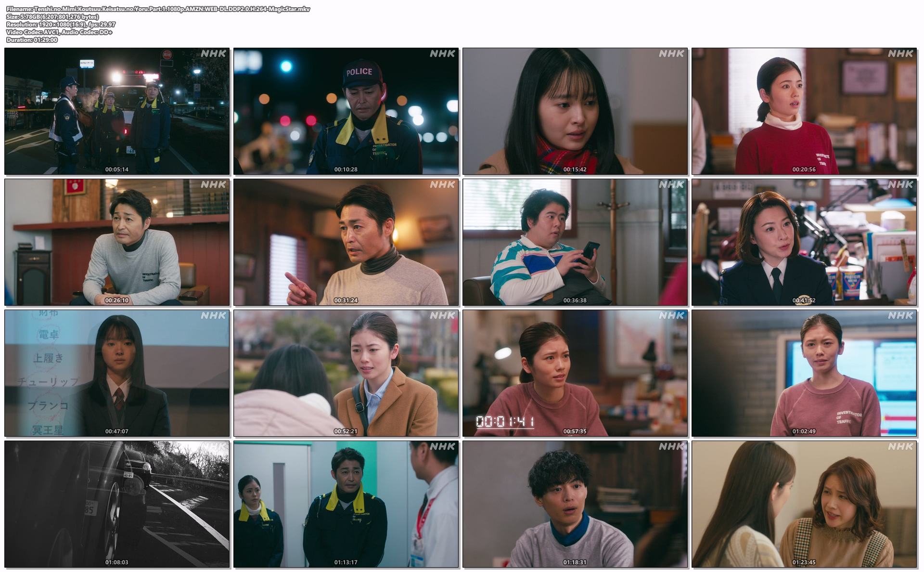This screenshot has width=924, height=572.
Task: Click the 00:31:24 thumbnail of the pointing man
Action: coord(346,242)
